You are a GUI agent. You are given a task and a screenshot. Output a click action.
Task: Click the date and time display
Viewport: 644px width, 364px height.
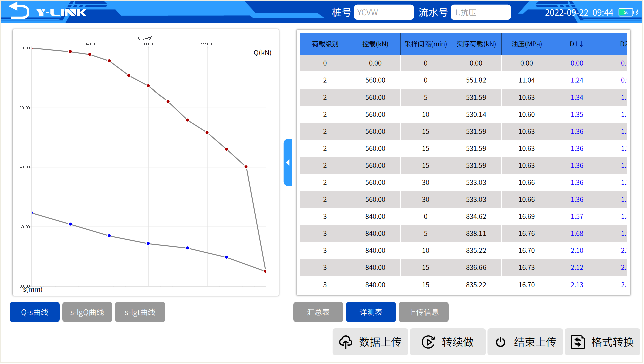[x=579, y=13]
